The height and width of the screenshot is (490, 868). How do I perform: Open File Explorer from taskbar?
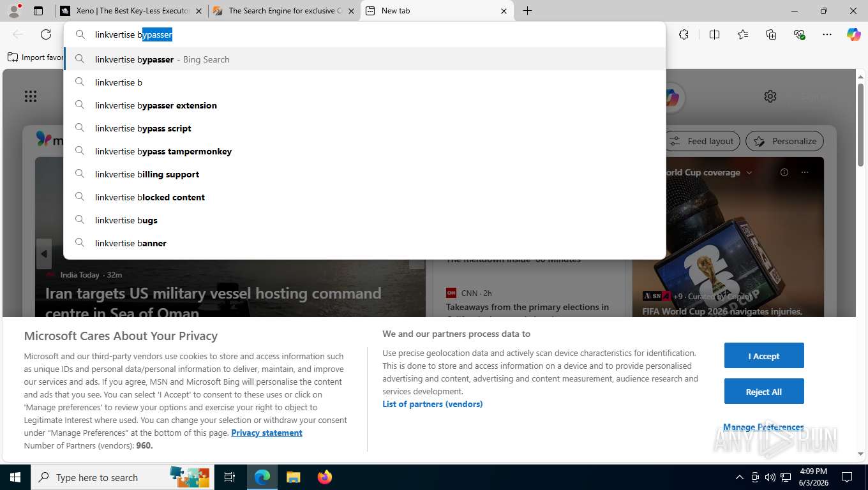pyautogui.click(x=293, y=477)
